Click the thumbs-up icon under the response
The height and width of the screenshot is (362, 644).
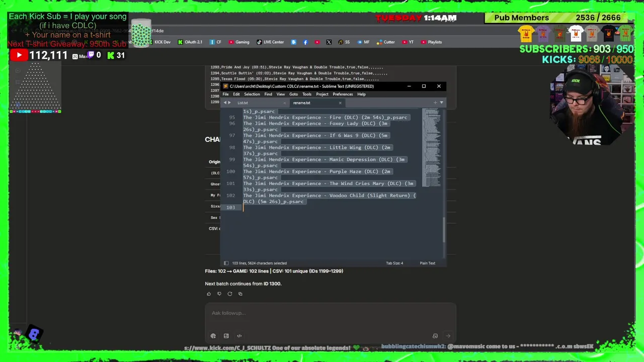(x=209, y=294)
